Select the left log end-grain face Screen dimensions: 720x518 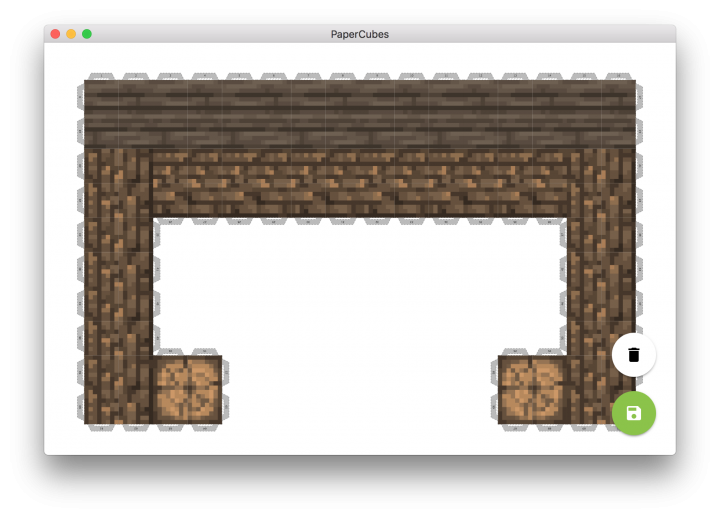click(x=187, y=389)
